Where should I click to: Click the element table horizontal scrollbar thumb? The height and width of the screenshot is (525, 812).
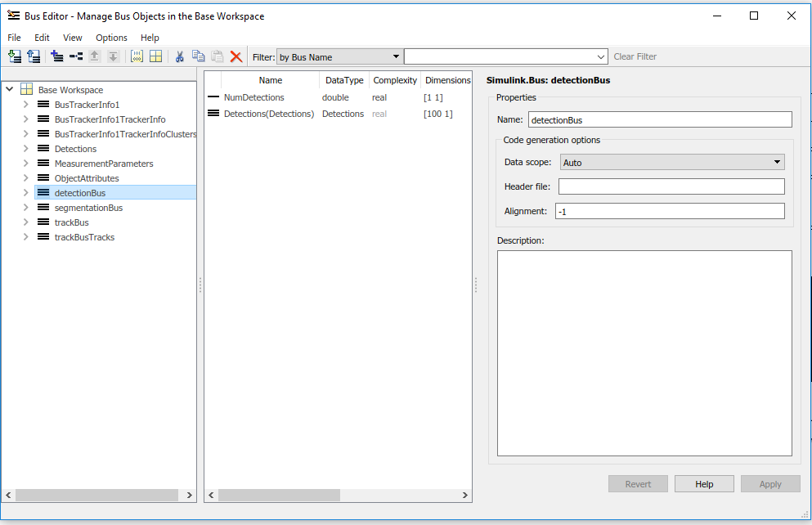coord(279,495)
